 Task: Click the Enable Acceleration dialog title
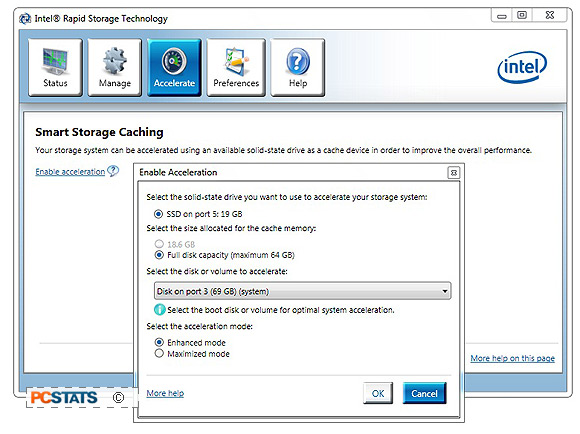[x=178, y=172]
